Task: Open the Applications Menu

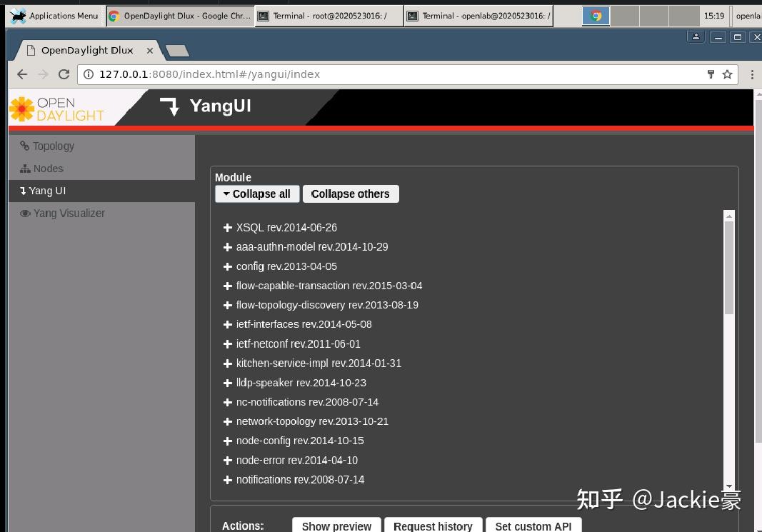Action: point(54,15)
